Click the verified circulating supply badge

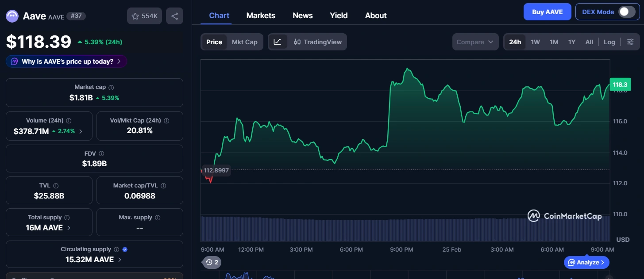coord(125,249)
